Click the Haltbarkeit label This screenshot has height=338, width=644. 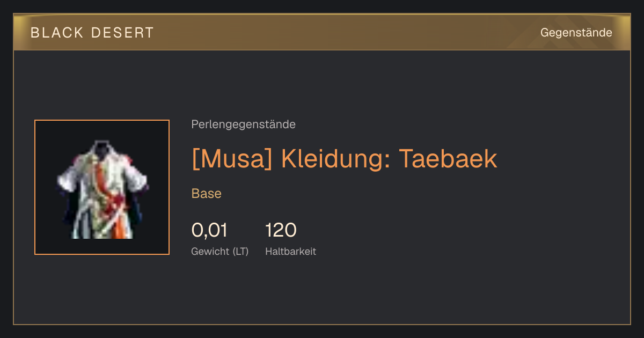[x=290, y=251]
